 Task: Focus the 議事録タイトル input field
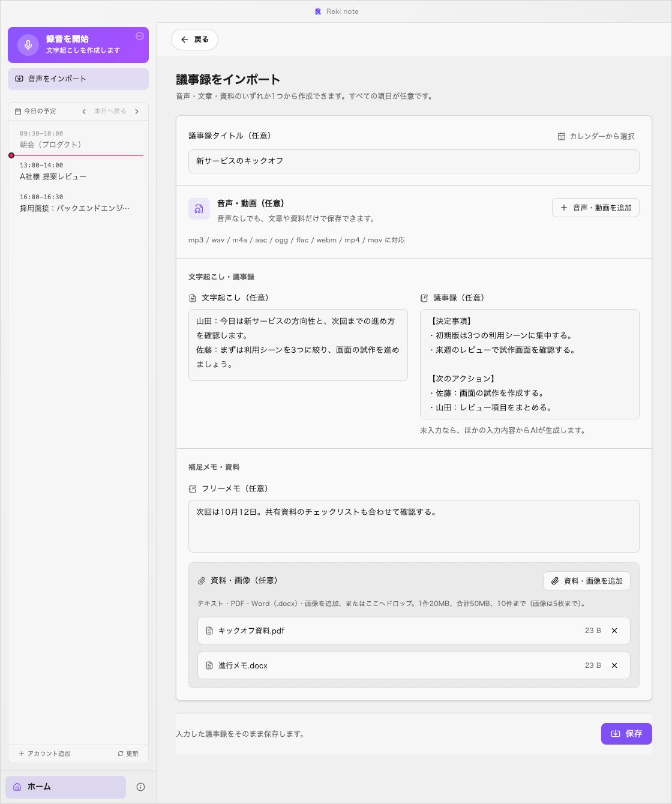413,161
